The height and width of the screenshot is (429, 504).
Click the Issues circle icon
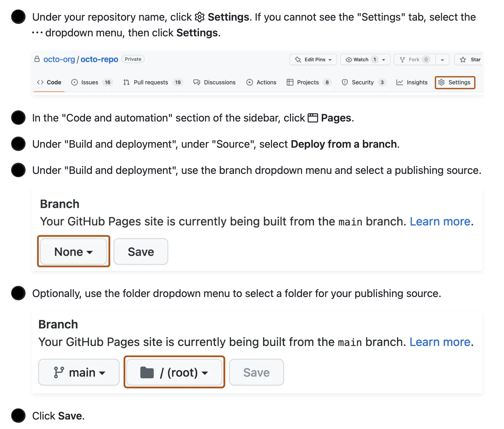[75, 82]
